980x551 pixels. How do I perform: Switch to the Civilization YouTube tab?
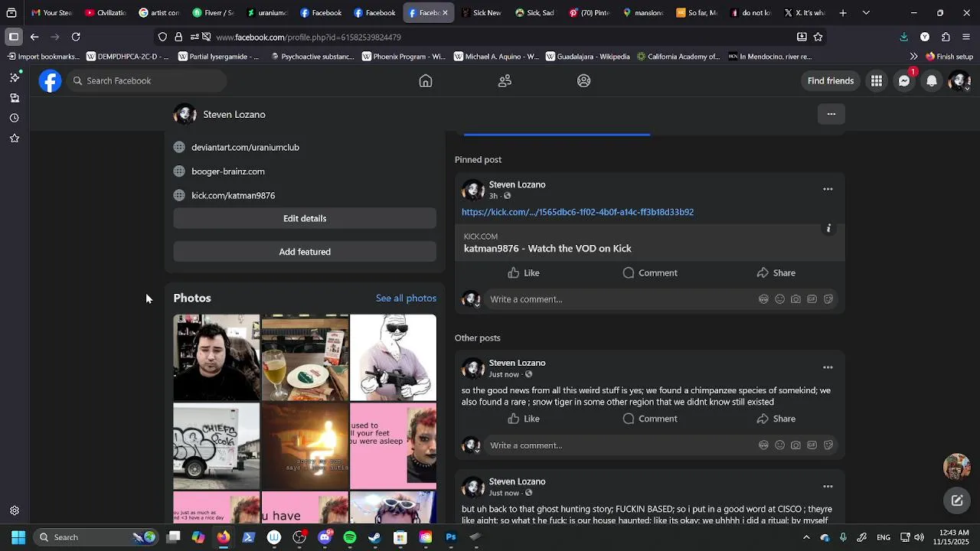106,13
